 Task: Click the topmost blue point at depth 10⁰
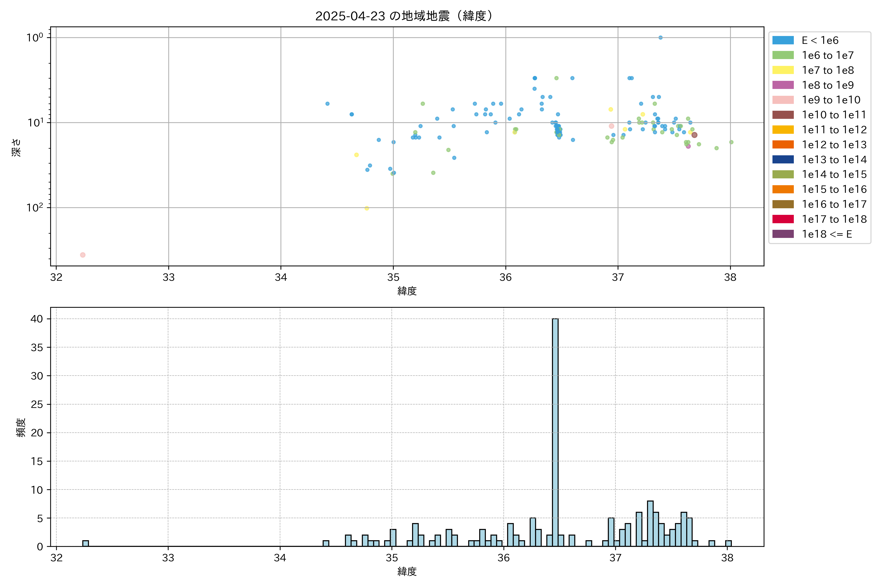pos(660,37)
